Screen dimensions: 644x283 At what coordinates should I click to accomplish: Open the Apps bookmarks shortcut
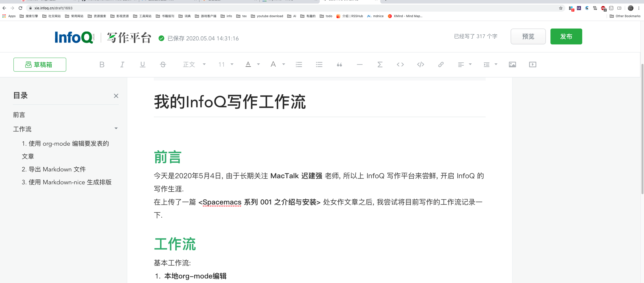point(9,16)
